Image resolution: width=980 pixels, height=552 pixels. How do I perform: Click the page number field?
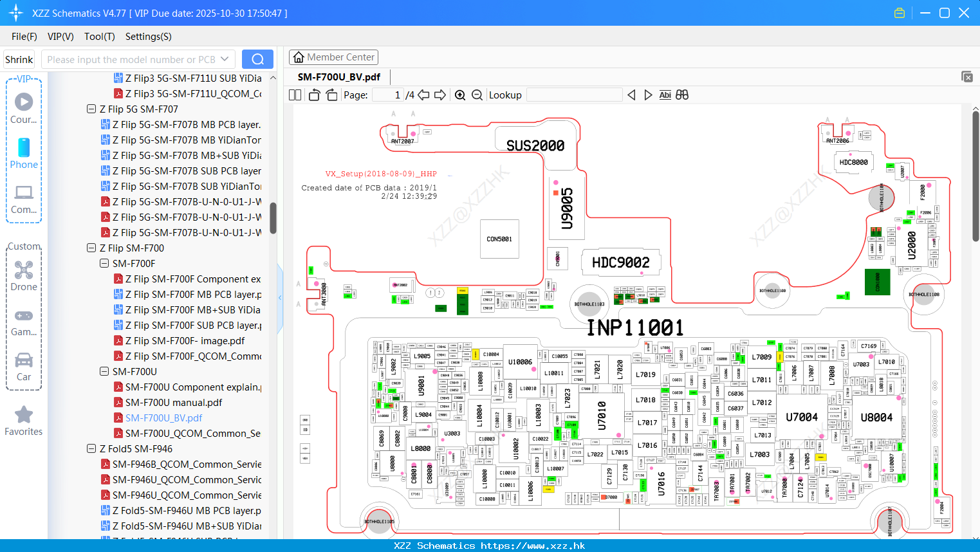[388, 95]
